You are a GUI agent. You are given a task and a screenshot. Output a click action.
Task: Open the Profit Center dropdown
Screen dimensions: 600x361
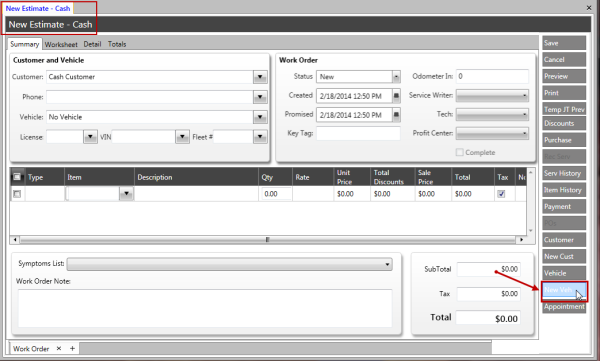point(492,133)
